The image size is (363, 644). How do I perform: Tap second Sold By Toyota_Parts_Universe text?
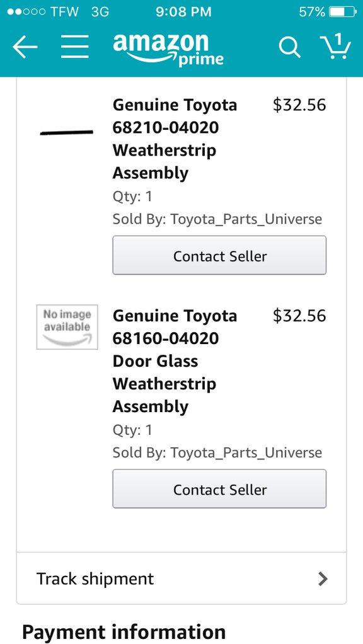point(217,453)
